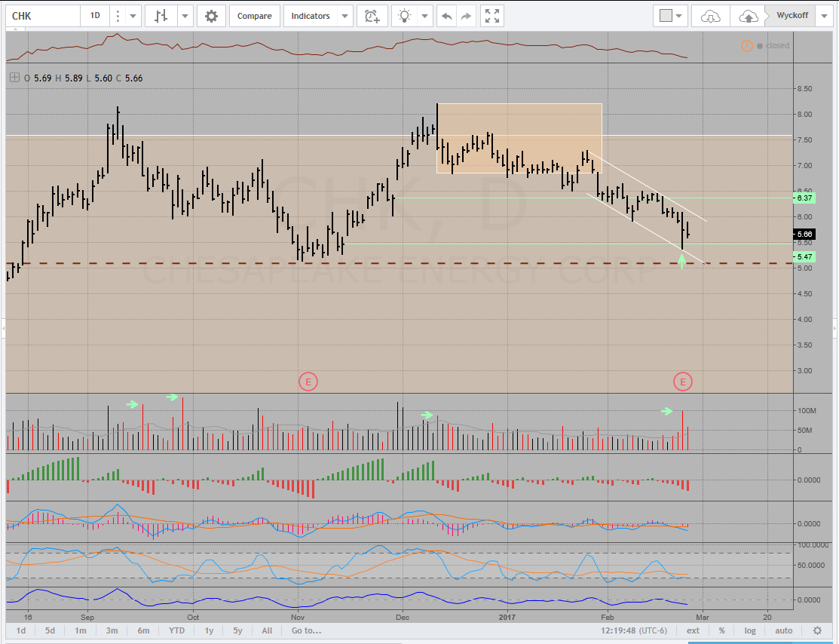Open chart properties gear in top toolbar

click(211, 16)
